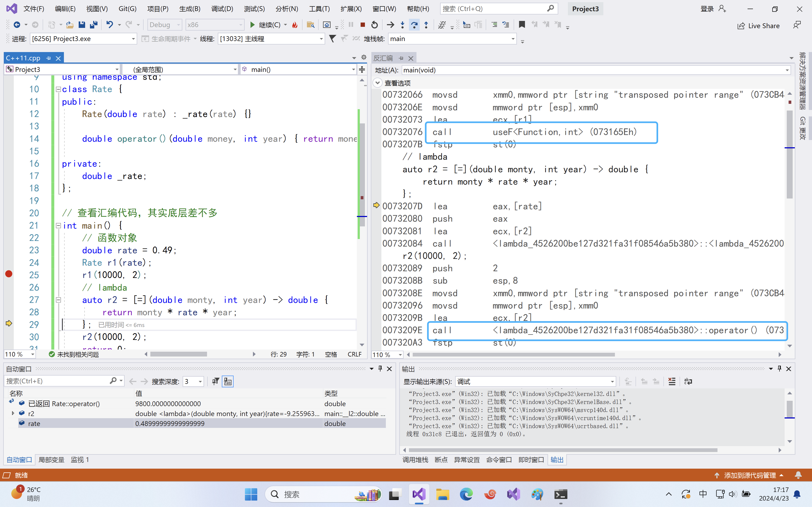Screen dimensions: 812x507
Task: Toggle breakpoint on line 25
Action: tap(9, 274)
